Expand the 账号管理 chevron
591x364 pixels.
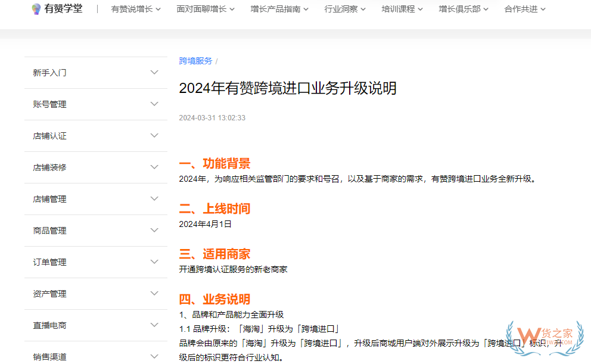click(154, 104)
